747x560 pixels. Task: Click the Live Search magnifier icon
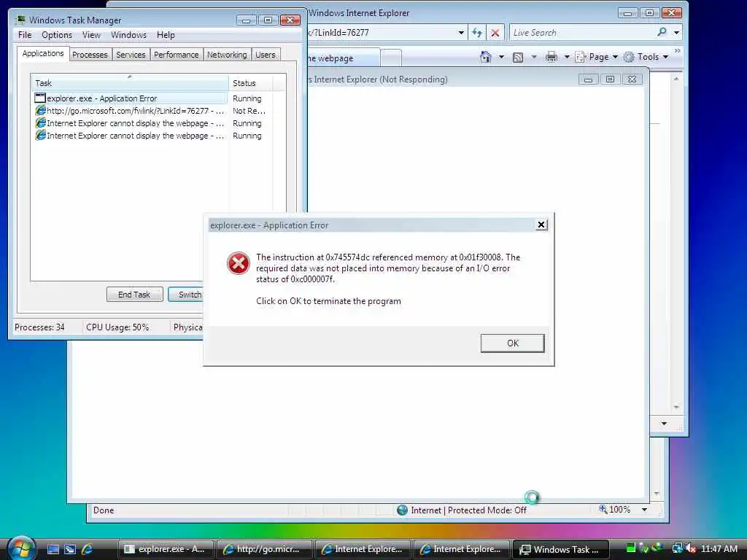point(662,32)
